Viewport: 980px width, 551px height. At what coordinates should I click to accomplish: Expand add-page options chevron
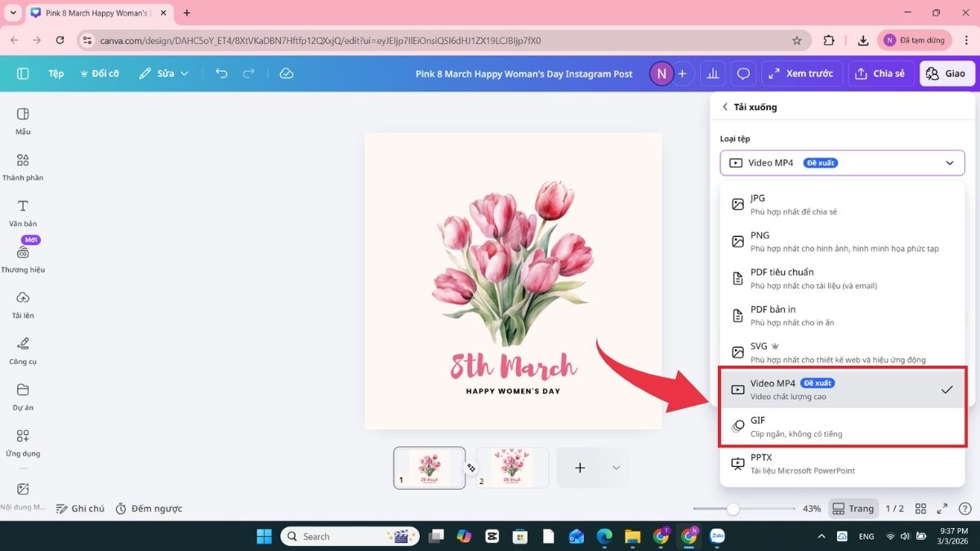(x=616, y=468)
